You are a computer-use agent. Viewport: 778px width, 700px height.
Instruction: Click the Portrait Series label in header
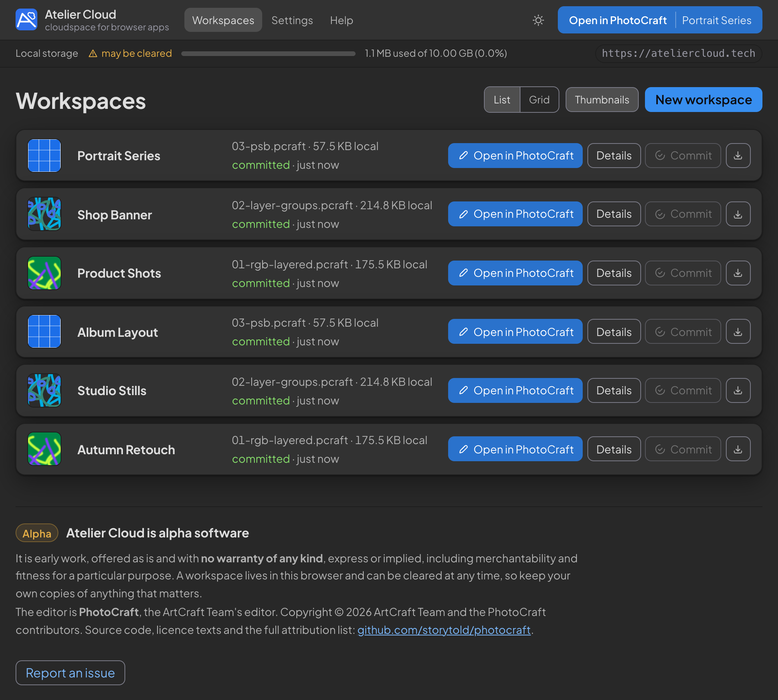pyautogui.click(x=717, y=20)
